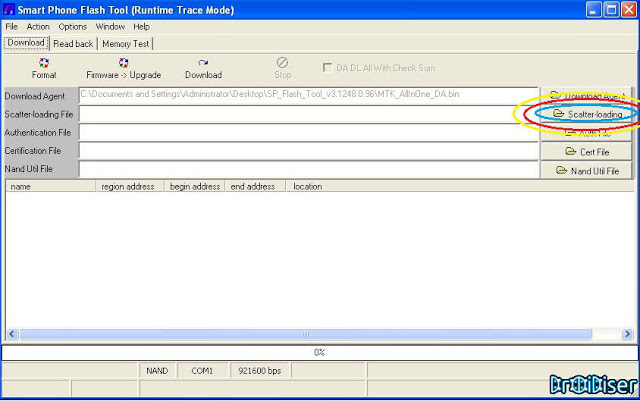
Task: Open the Help menu
Action: point(142,27)
